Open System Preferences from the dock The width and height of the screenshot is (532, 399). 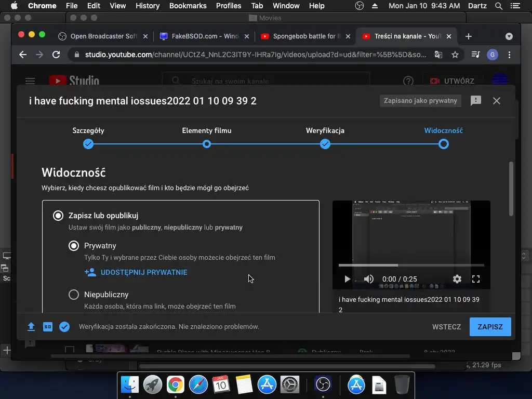point(290,384)
